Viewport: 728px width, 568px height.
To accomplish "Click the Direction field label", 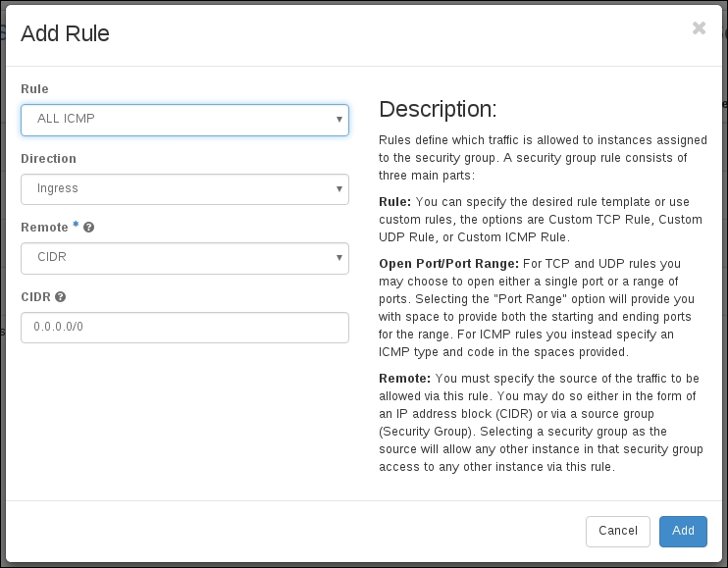I will tap(48, 159).
